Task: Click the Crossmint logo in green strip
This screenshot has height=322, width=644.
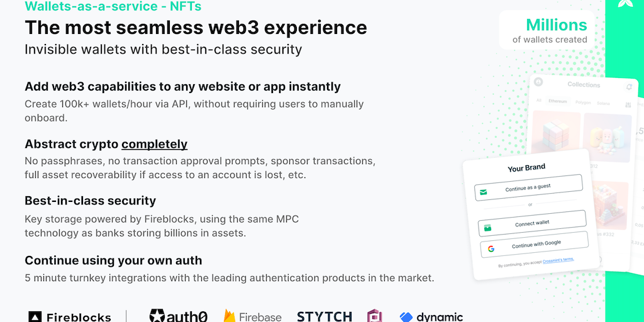Action: [625, 4]
